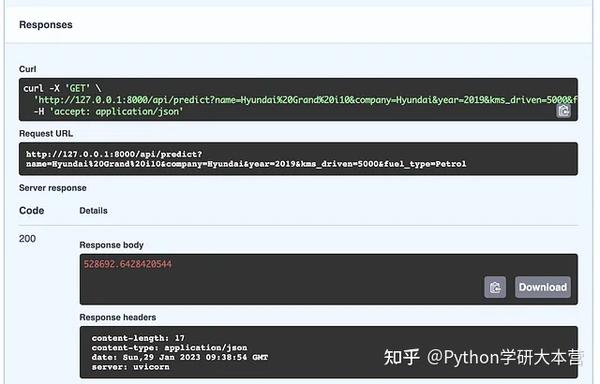This screenshot has width=600, height=384.
Task: Copy the curl command to clipboard
Action: click(x=563, y=111)
